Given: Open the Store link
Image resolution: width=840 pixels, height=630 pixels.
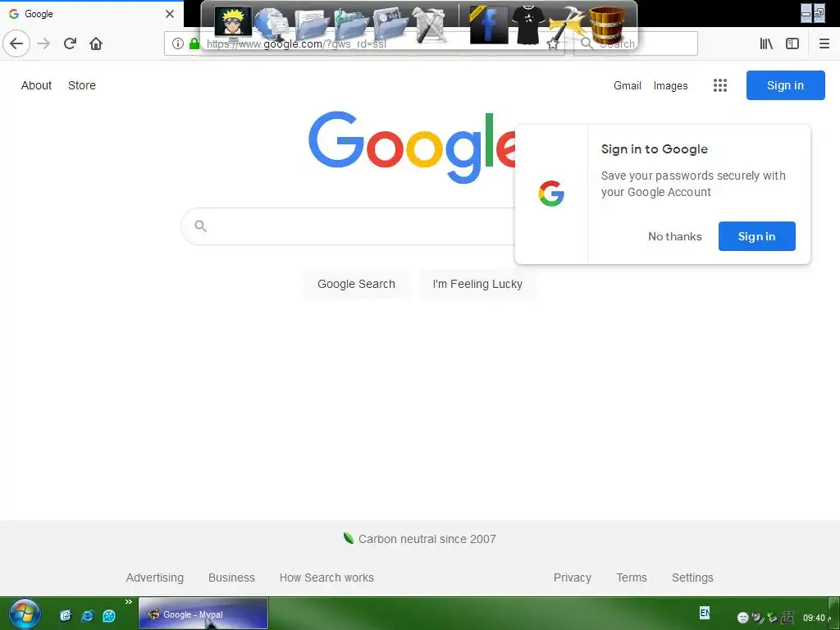Looking at the screenshot, I should coord(82,85).
